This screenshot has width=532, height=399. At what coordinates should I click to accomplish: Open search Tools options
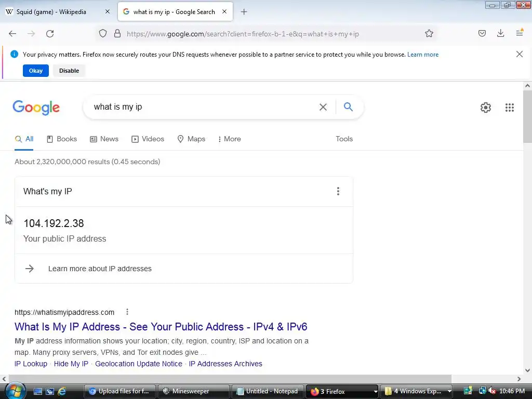(344, 139)
